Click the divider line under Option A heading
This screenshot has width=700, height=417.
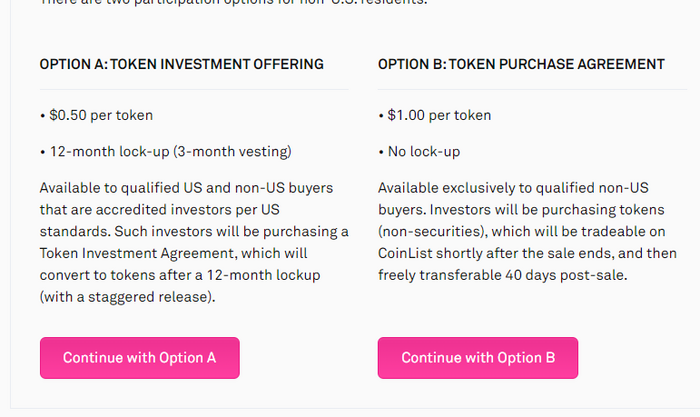194,89
